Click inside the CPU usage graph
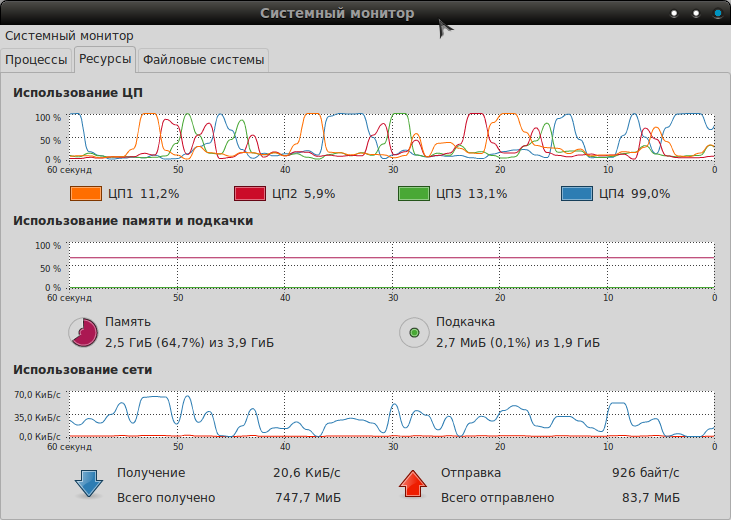Image resolution: width=731 pixels, height=520 pixels. click(390, 136)
